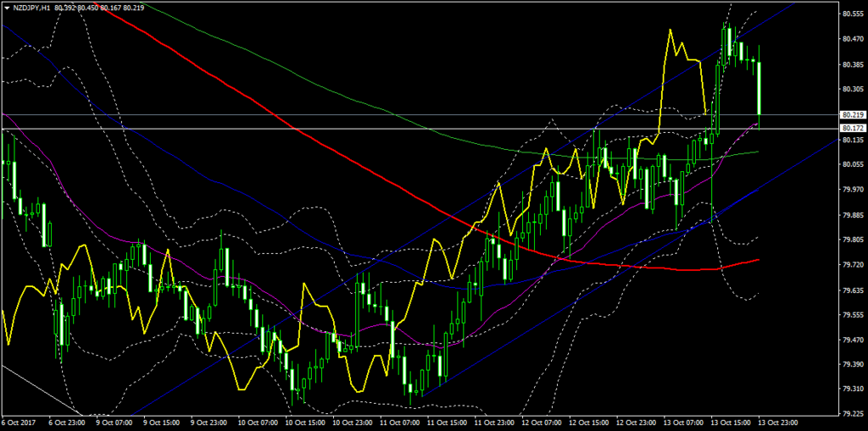Click the 11 Oct 23:00 time label
The width and height of the screenshot is (868, 431).
tap(494, 423)
